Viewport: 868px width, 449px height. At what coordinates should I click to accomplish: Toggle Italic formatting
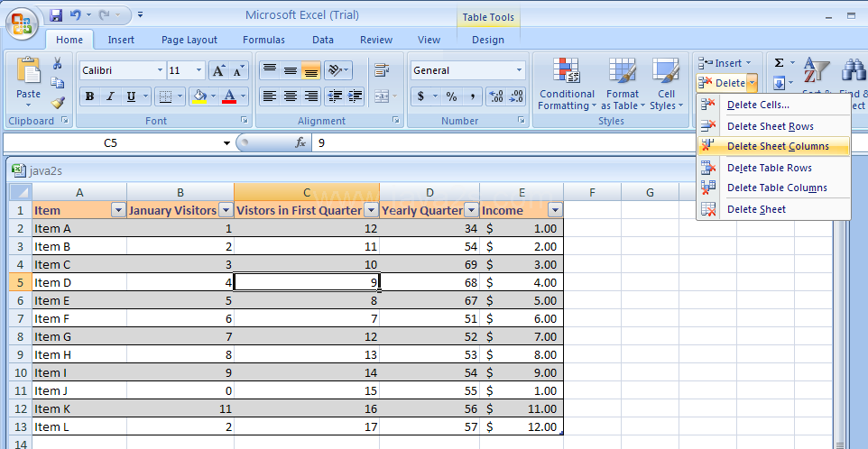110,96
